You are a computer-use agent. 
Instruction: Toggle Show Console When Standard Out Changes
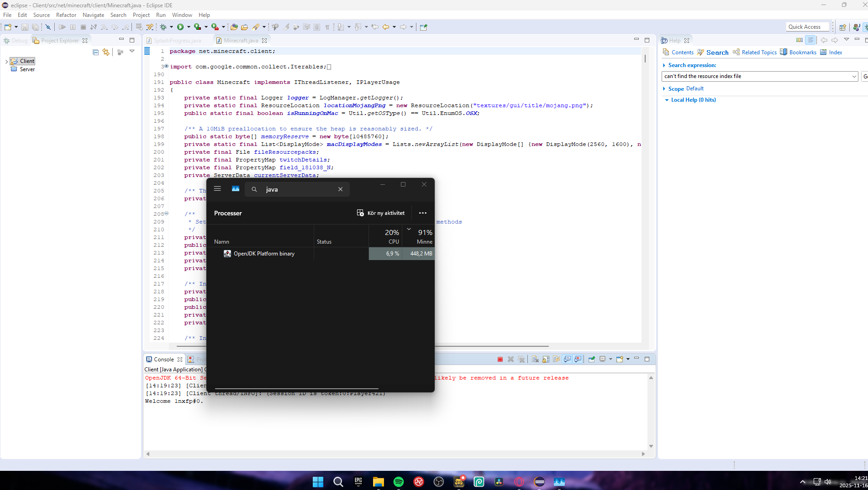pos(567,360)
